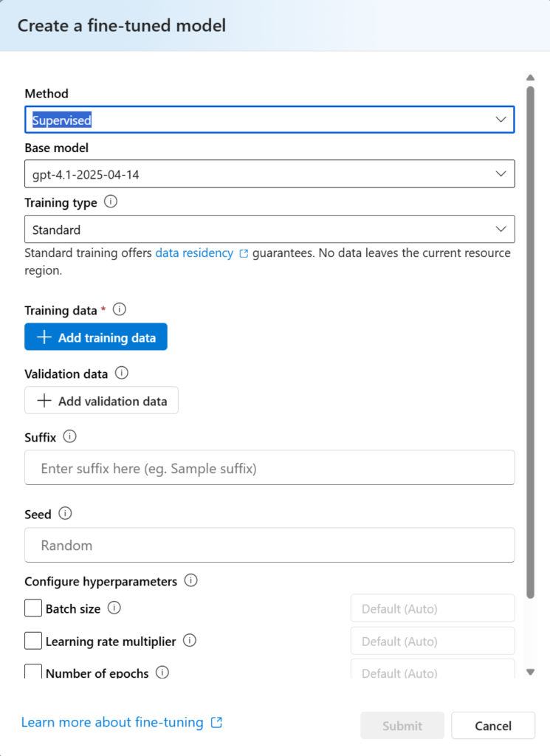Open the Configure hyperparameters info icon
Viewport: 550px width, 756px height.
(191, 580)
